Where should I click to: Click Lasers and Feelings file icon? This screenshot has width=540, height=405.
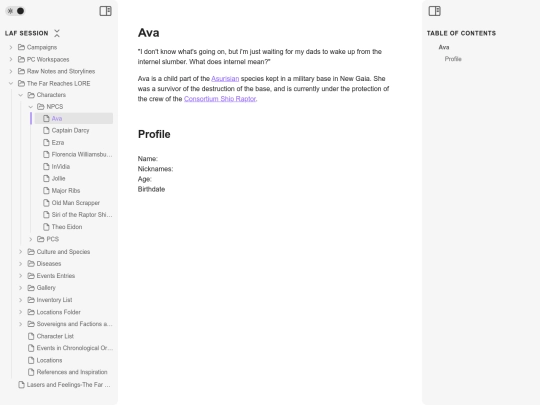pos(21,385)
